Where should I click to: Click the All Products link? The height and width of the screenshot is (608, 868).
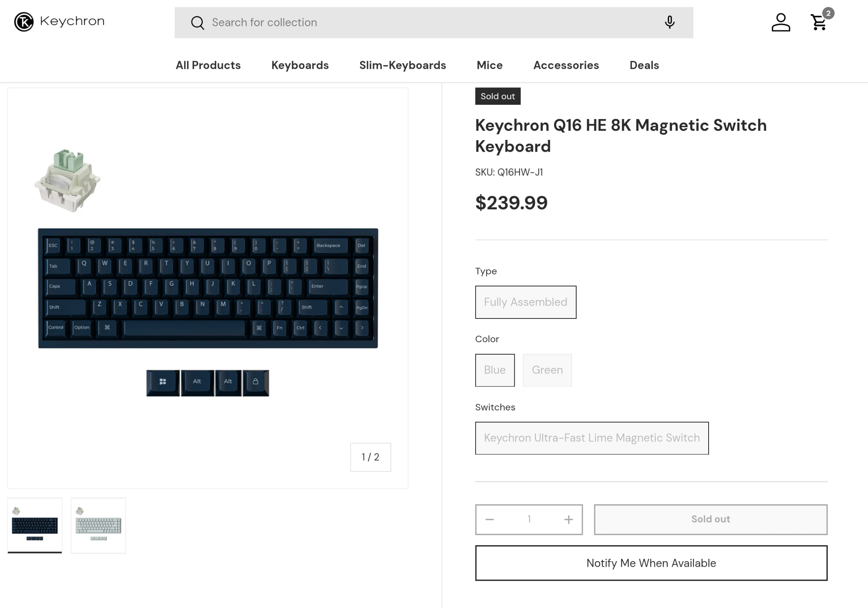(208, 65)
